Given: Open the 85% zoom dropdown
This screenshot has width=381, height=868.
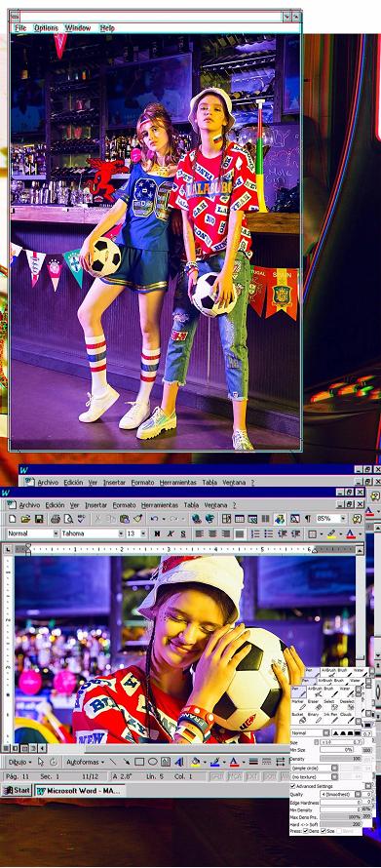Looking at the screenshot, I should point(343,519).
